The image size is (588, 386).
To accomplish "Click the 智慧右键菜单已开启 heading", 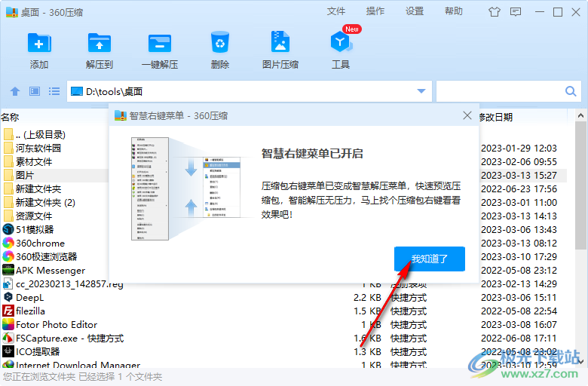I will pos(312,154).
